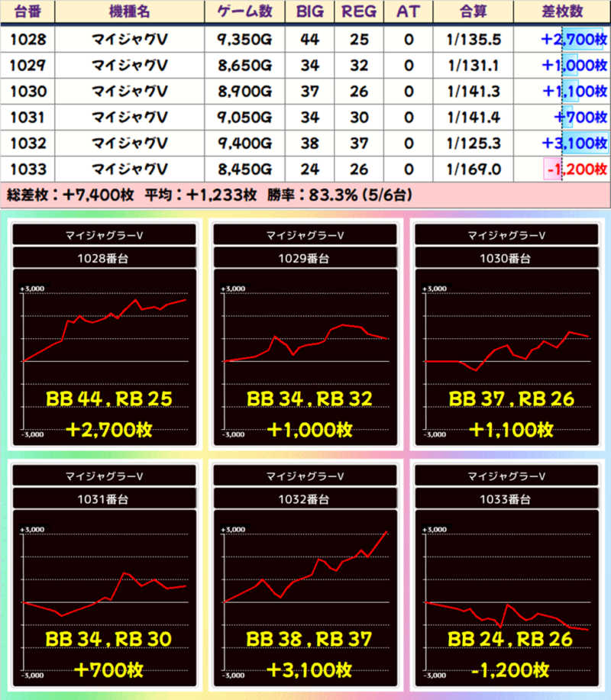
Task: Click the 機種名 column header
Action: 130,11
